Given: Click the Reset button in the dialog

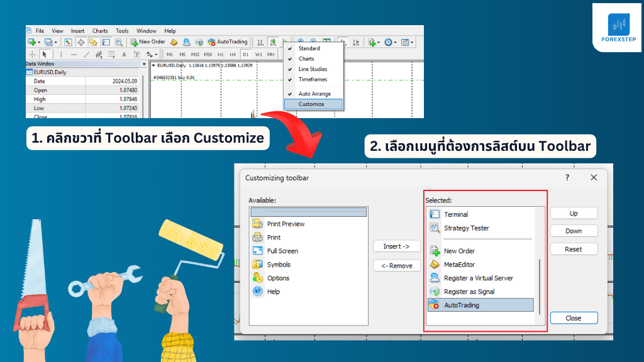Looking at the screenshot, I should (x=574, y=250).
